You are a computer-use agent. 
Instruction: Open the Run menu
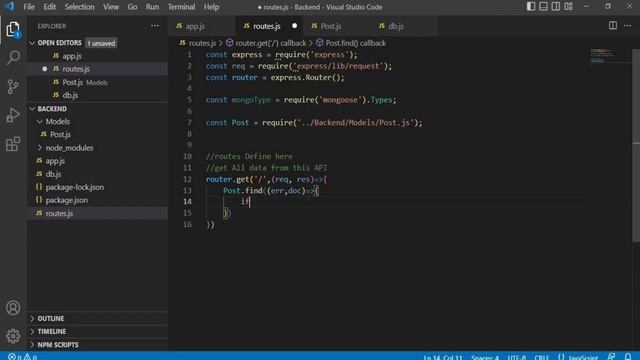pyautogui.click(x=152, y=7)
